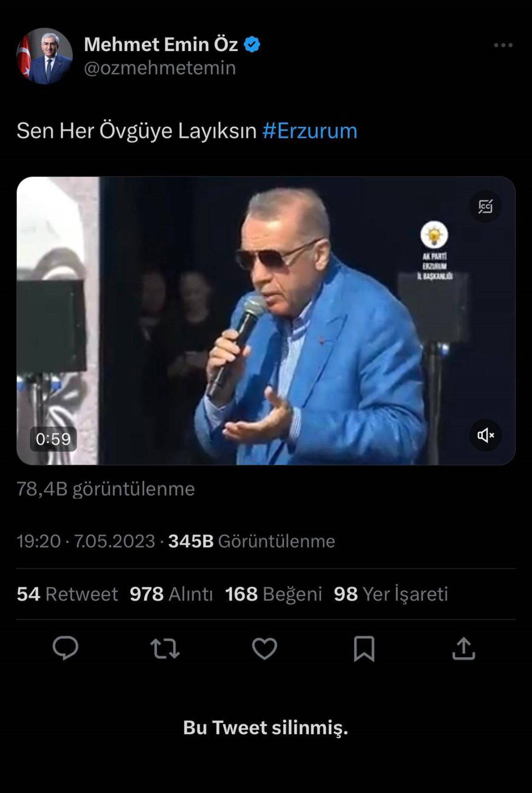The image size is (532, 793).
Task: Open Mehmet Emin Öz profile picture
Action: pos(44,56)
